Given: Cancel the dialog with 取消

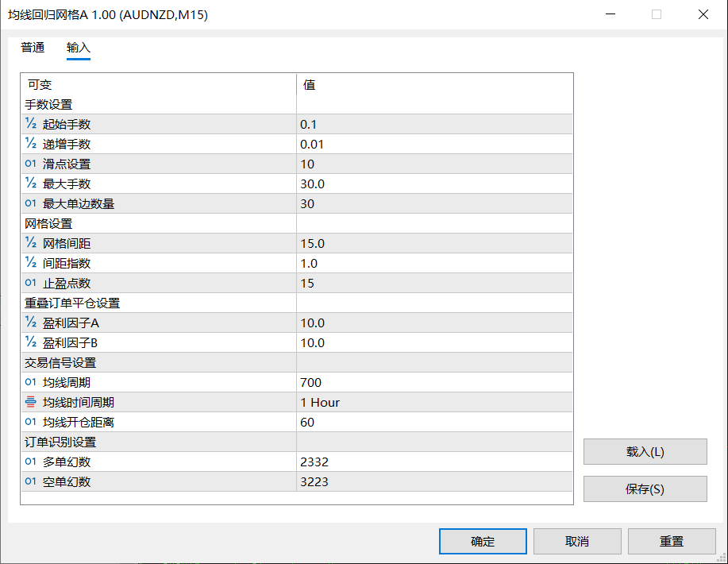Looking at the screenshot, I should [x=576, y=541].
